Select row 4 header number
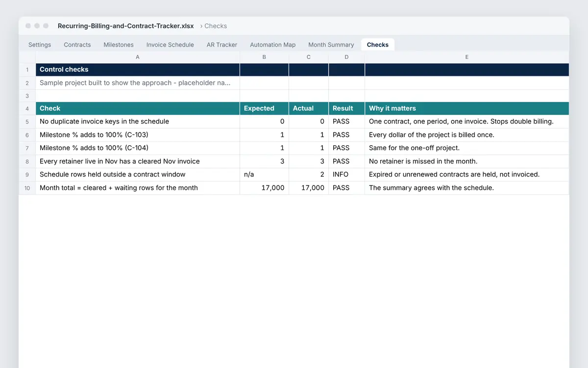The height and width of the screenshot is (368, 588). click(27, 108)
